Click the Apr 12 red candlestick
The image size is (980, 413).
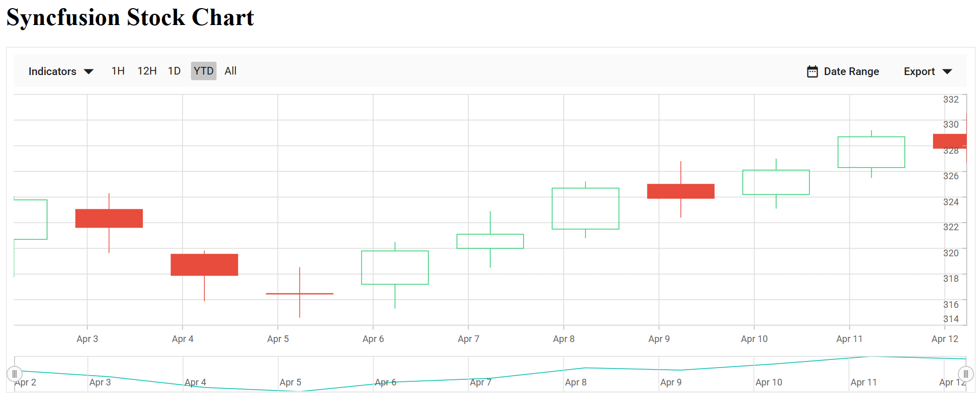point(950,141)
